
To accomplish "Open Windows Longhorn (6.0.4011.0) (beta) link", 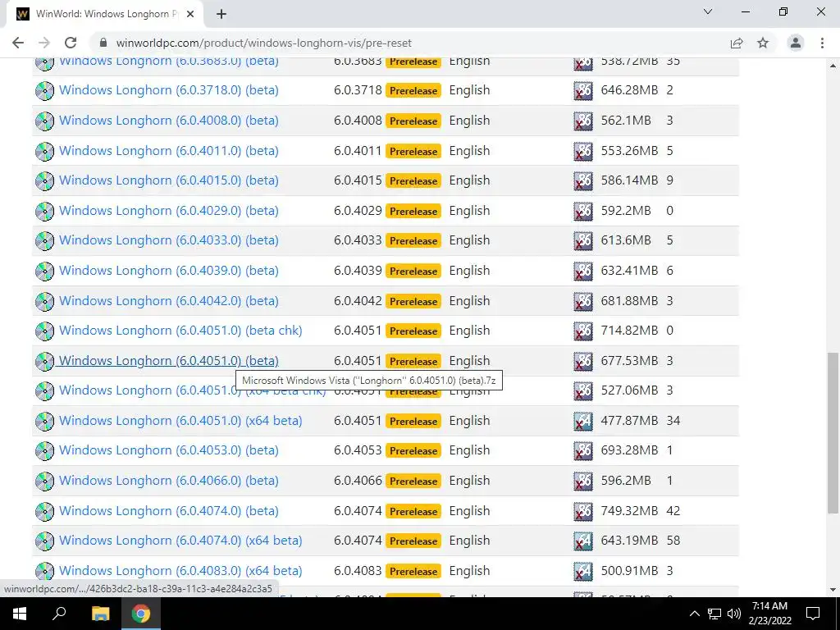I will tap(169, 151).
